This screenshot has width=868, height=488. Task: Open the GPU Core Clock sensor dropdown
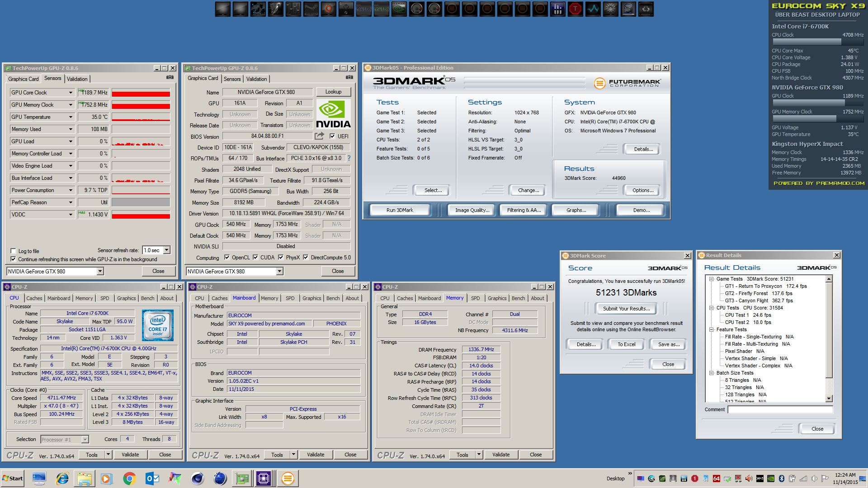point(71,93)
